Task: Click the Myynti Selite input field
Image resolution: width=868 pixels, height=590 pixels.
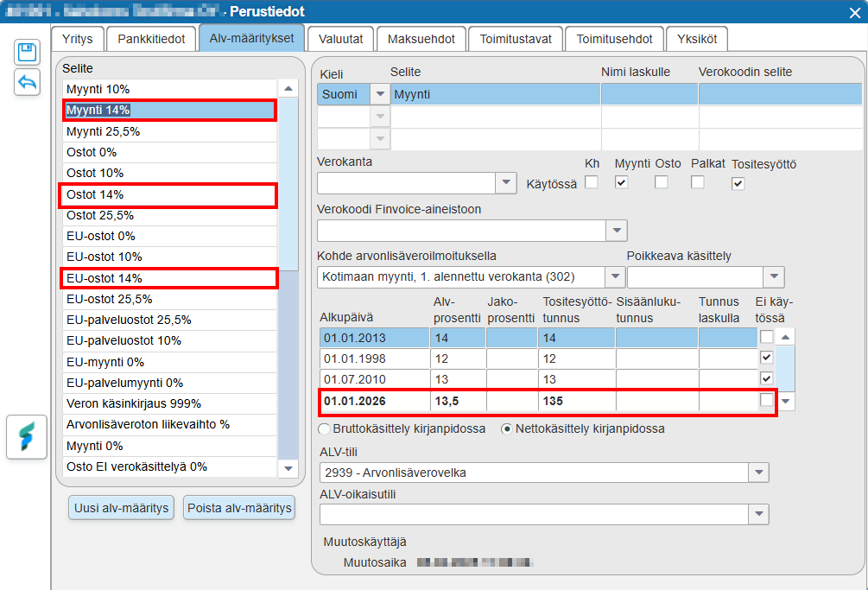Action: (x=496, y=94)
